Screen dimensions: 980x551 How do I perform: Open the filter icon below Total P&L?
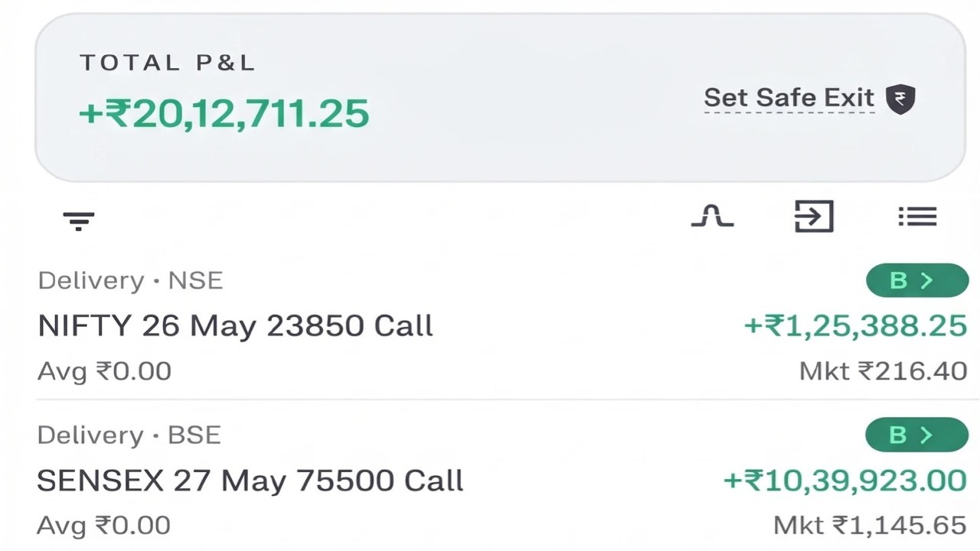[78, 221]
